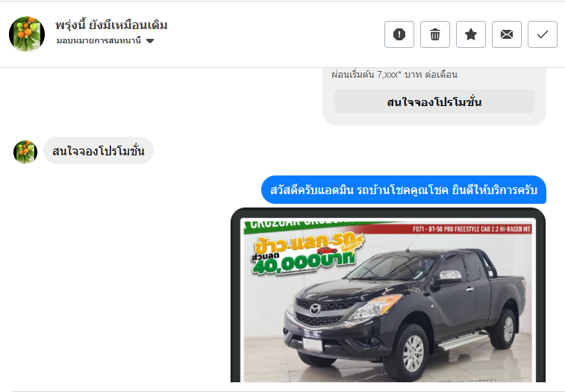The image size is (565, 392).
Task: Click the front wheel of the pickup photo
Action: point(409,352)
